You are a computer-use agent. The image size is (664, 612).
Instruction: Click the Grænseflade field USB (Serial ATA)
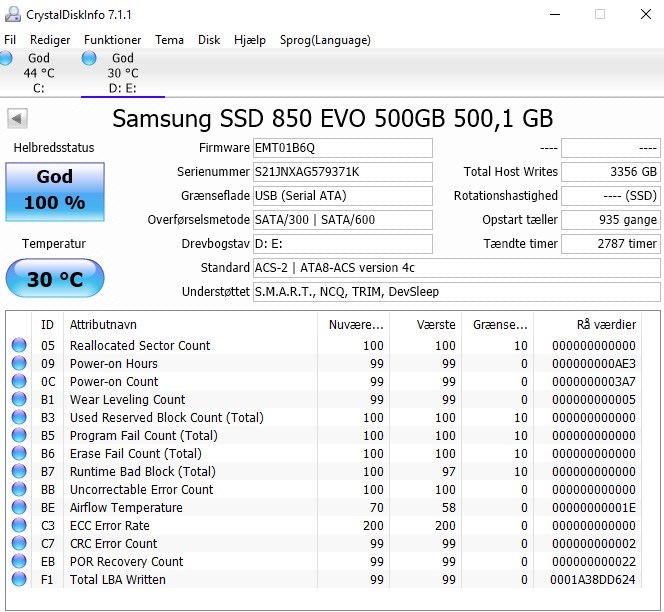[343, 196]
